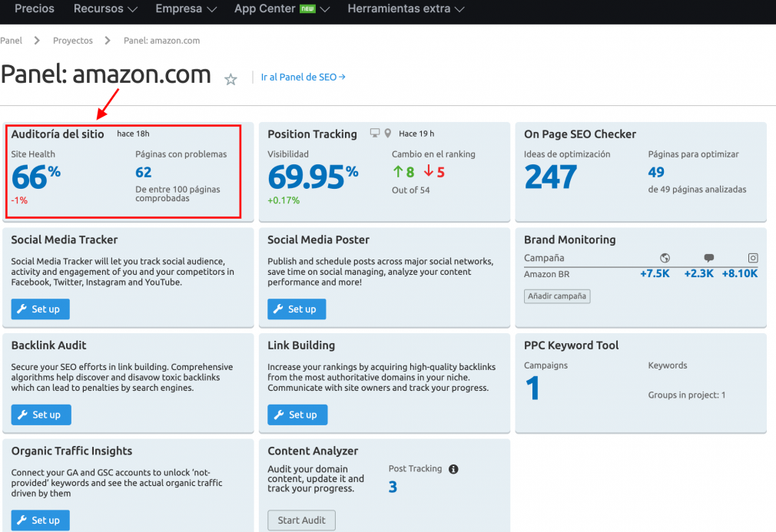Click the Start Audit button

[x=301, y=520]
